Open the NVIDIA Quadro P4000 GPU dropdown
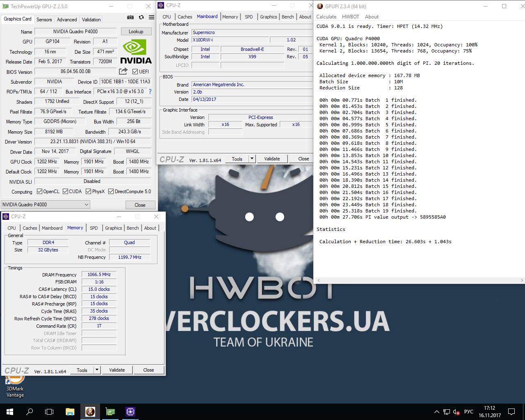This screenshot has height=420, width=525. coord(45,204)
